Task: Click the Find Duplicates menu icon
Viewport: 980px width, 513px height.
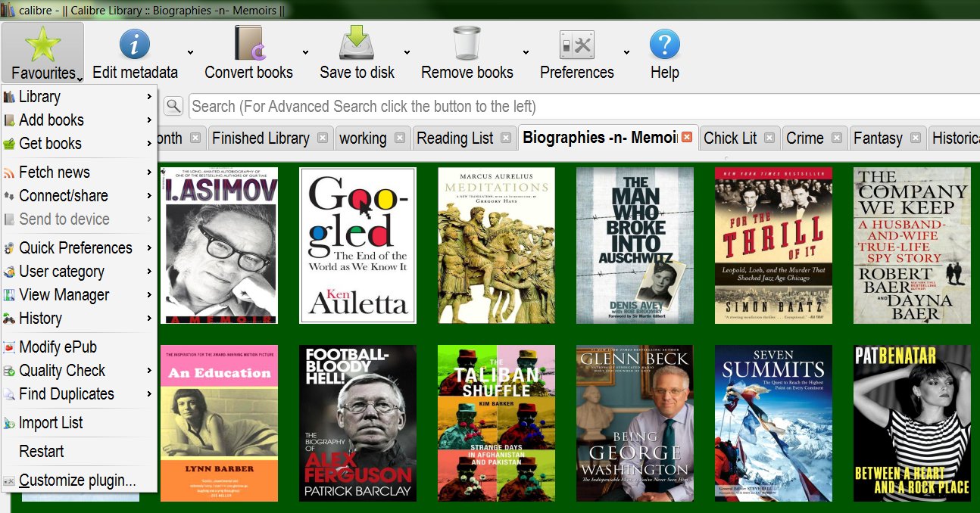Action: tap(9, 394)
